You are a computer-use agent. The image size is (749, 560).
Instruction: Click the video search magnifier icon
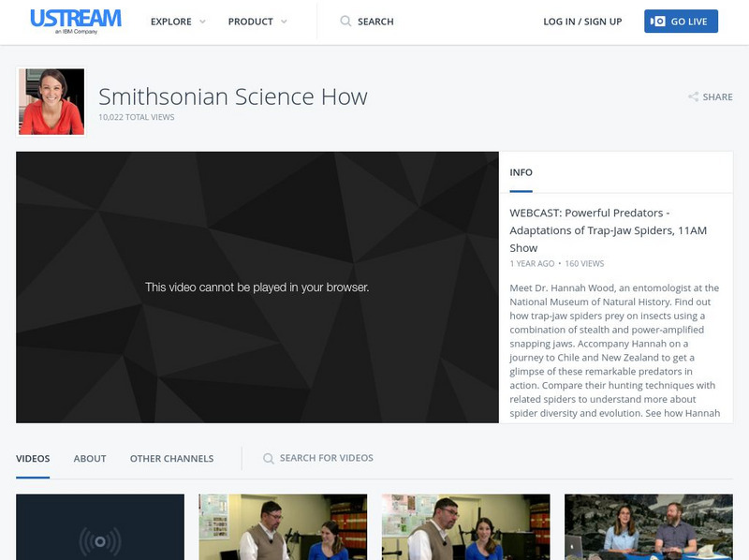[x=269, y=458]
